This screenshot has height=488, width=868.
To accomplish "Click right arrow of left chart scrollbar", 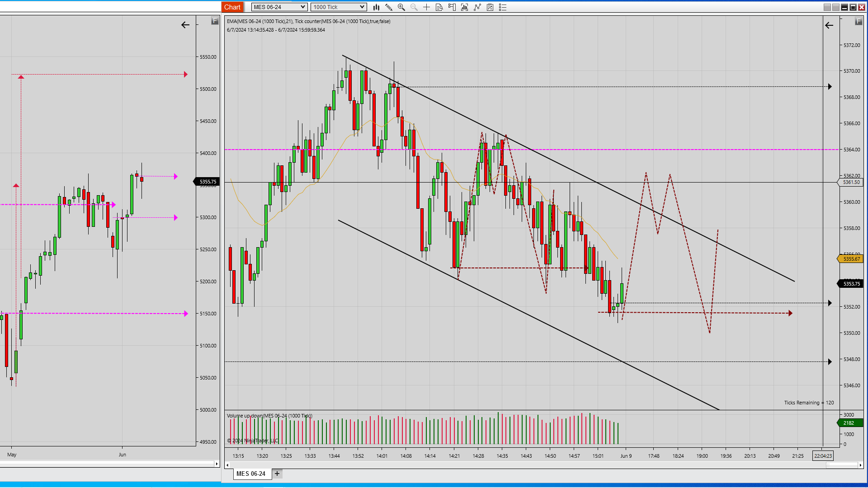I will point(217,464).
